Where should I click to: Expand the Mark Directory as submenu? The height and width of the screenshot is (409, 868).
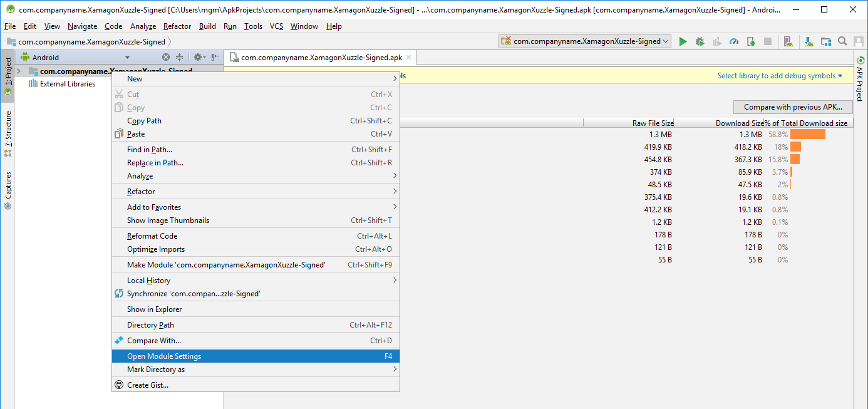click(256, 370)
